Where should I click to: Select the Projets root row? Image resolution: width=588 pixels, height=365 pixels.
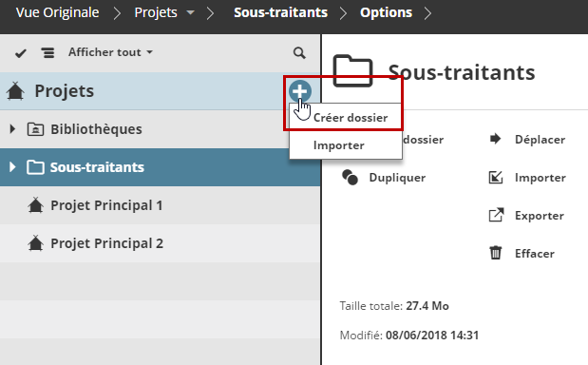tap(161, 91)
